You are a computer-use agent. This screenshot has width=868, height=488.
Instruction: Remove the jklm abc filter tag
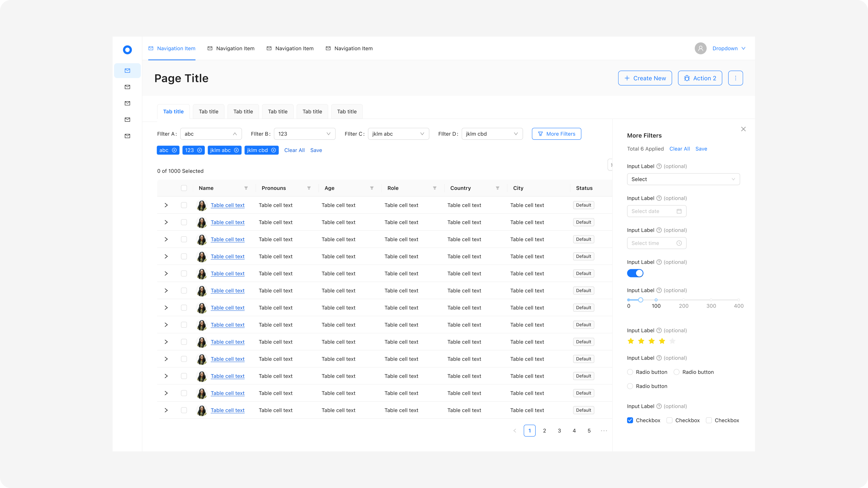coord(237,150)
